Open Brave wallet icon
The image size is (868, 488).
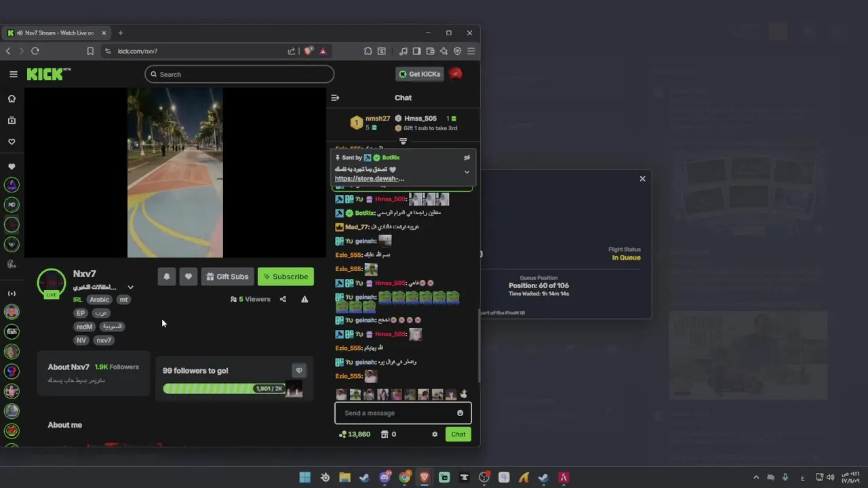click(430, 51)
